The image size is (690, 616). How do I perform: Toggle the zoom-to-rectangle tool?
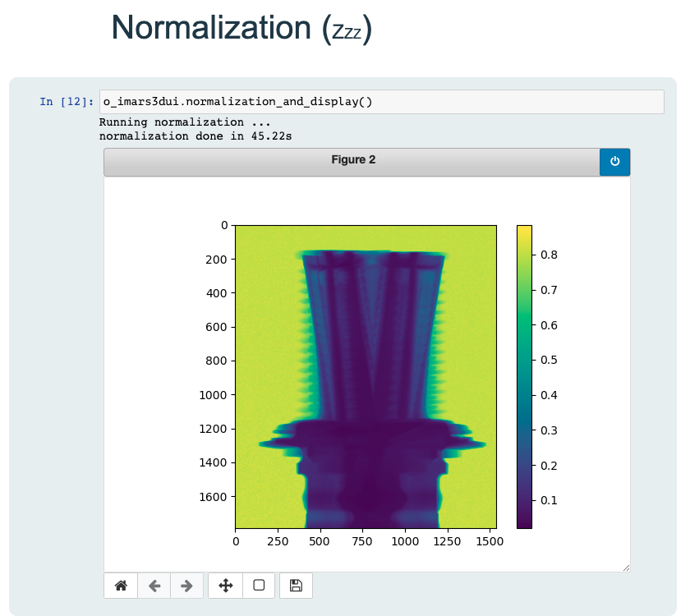coord(259,586)
